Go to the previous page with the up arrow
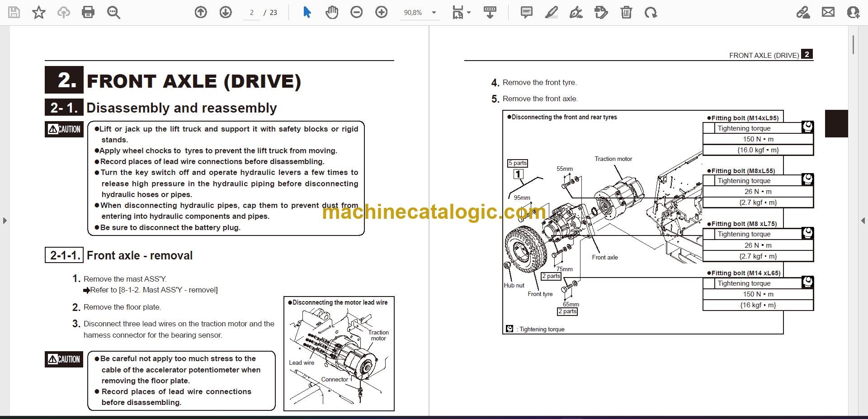This screenshot has width=868, height=419. point(201,12)
